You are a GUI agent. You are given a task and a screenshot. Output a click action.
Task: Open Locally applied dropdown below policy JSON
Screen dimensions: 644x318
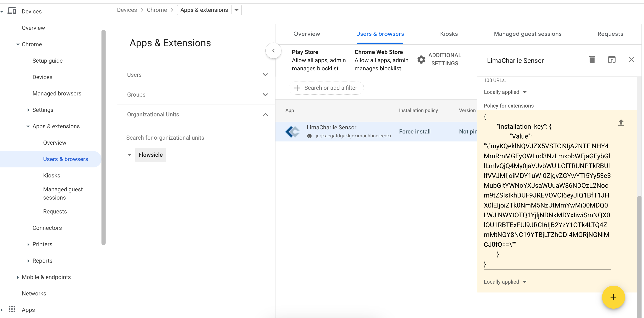click(506, 282)
